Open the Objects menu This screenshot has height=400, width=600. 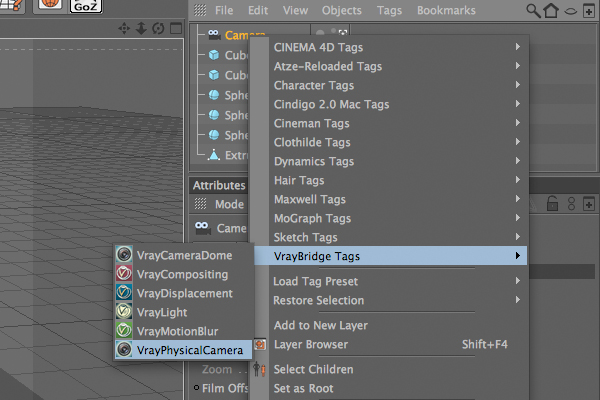(341, 10)
